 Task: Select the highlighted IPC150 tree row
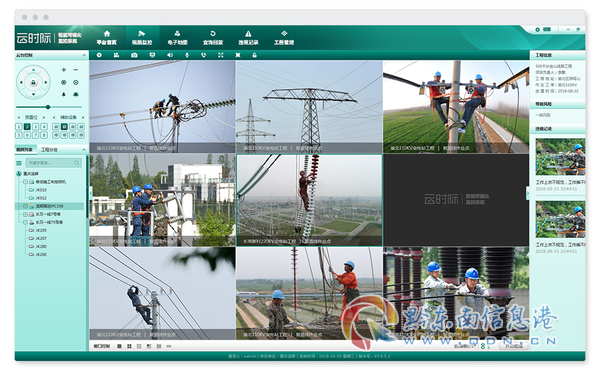(49, 206)
